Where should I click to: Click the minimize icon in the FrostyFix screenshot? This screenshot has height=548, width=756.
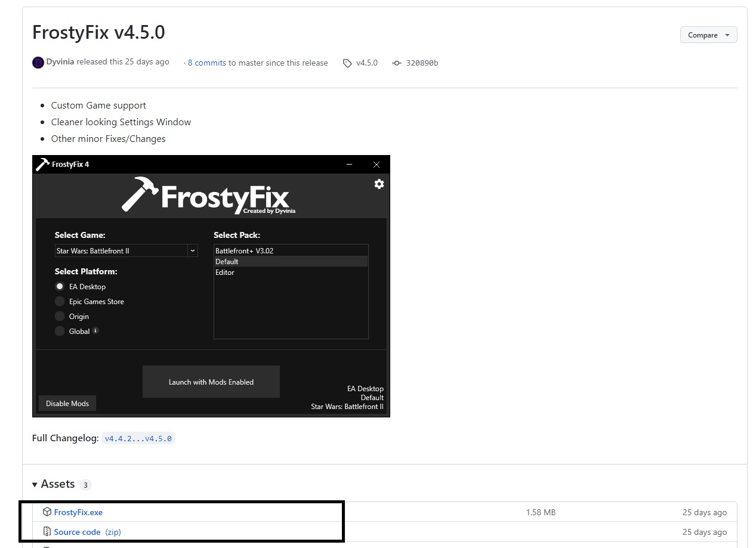coord(349,165)
